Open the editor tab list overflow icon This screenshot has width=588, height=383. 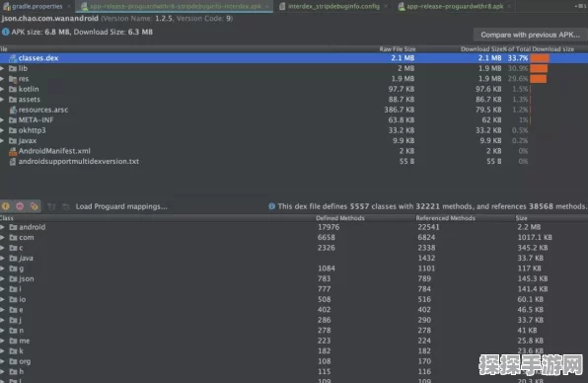580,6
